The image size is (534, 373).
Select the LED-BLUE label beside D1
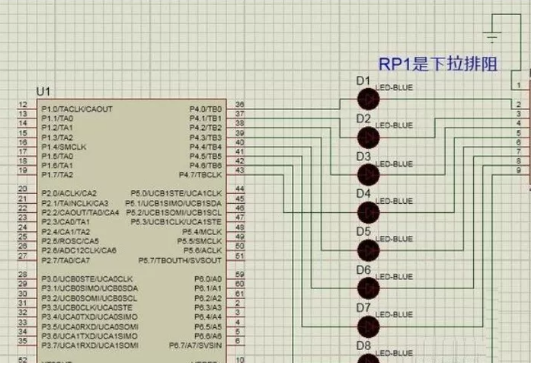394,88
